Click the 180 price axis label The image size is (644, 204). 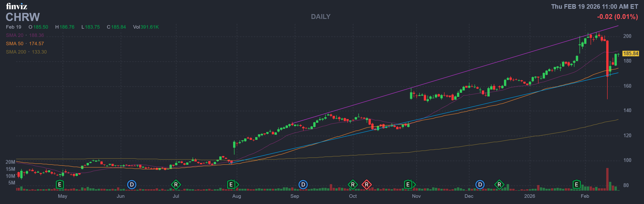pyautogui.click(x=627, y=61)
